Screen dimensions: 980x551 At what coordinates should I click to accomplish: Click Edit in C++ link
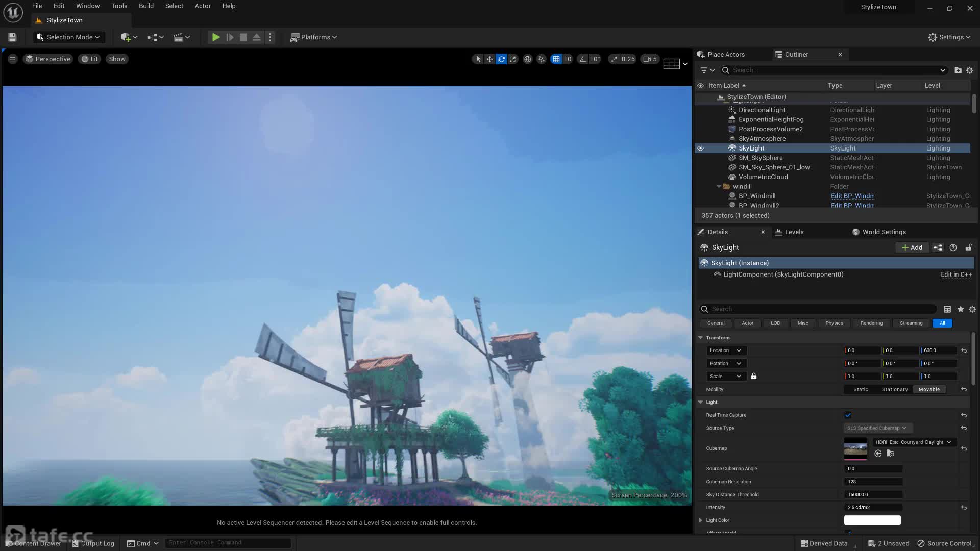tap(956, 274)
